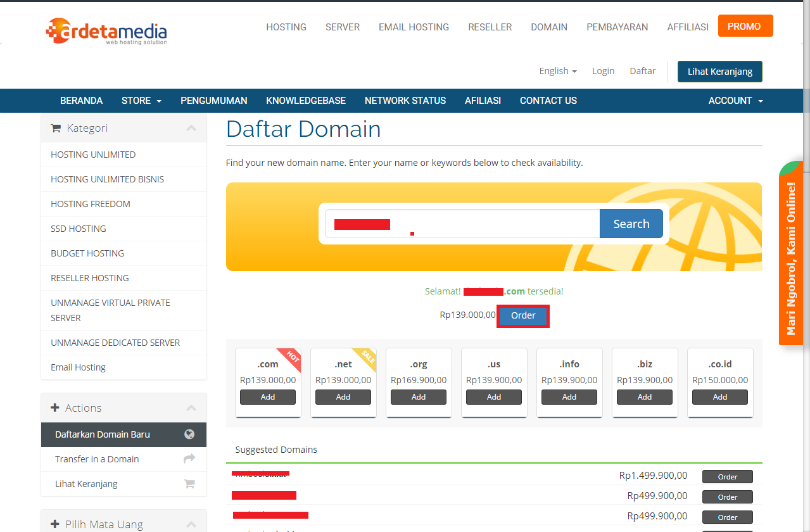810x532 pixels.
Task: Click the plus icon beside Pilih Mata Uang
Action: pos(55,524)
